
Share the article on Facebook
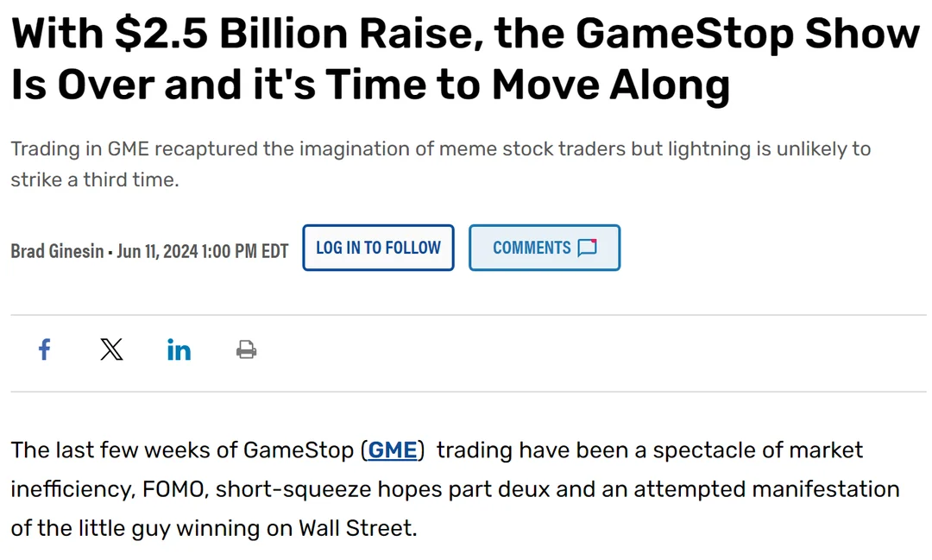45,349
